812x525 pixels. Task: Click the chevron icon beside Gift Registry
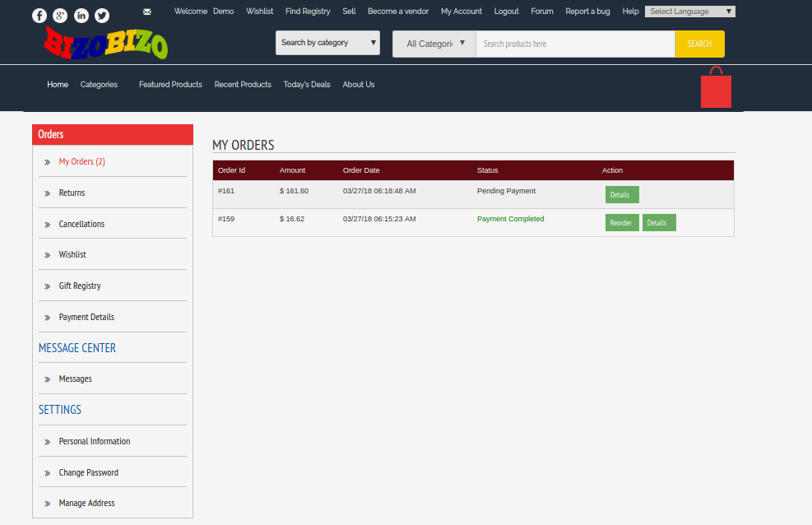pyautogui.click(x=47, y=286)
